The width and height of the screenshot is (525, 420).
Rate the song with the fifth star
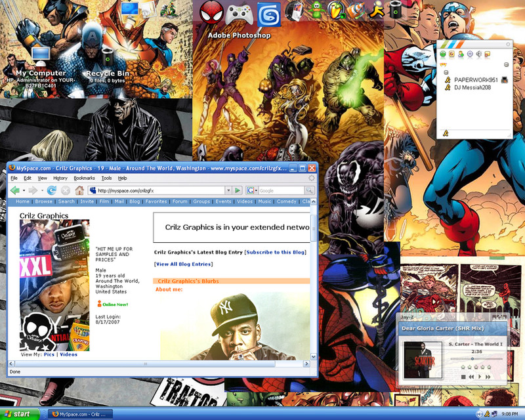pyautogui.click(x=489, y=367)
